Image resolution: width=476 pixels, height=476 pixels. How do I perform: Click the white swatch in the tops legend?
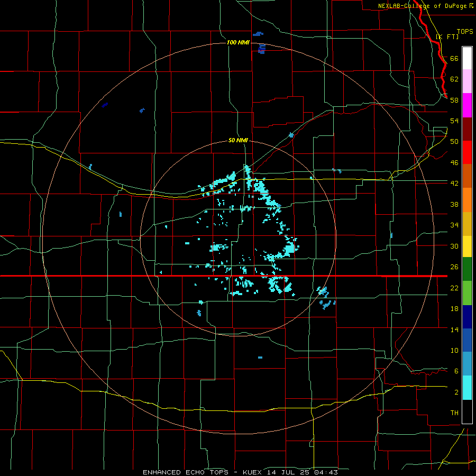(x=467, y=58)
